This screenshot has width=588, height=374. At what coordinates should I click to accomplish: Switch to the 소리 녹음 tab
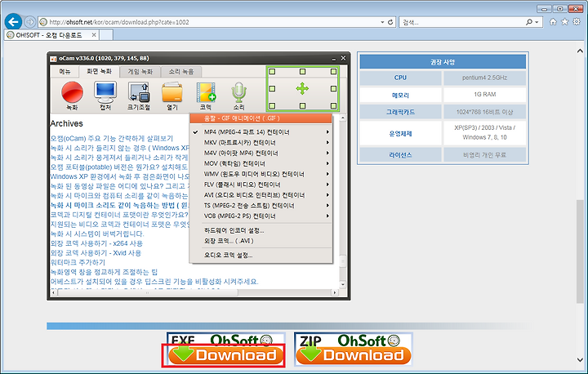[x=181, y=72]
